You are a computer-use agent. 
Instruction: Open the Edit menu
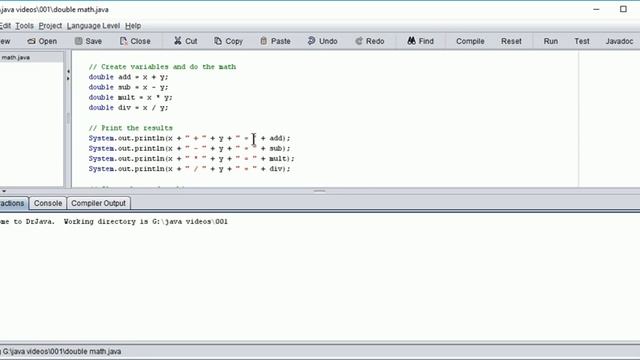click(x=5, y=26)
